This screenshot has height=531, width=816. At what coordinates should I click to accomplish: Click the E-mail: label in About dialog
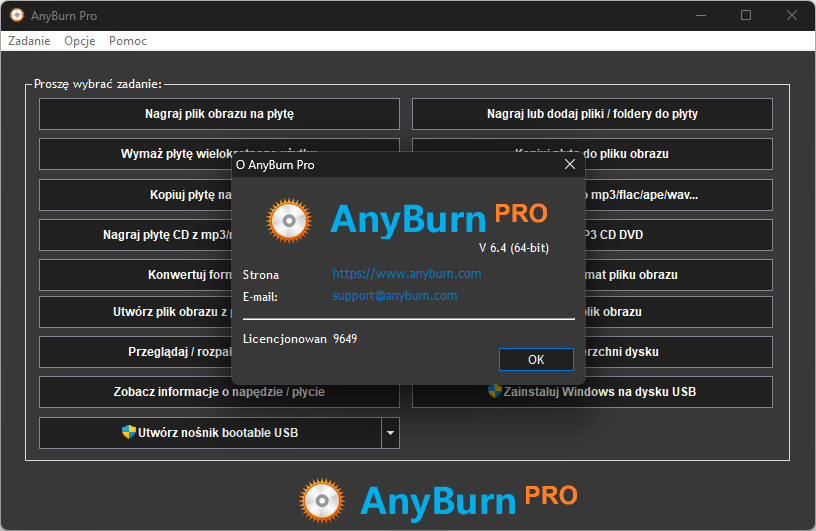pyautogui.click(x=260, y=297)
